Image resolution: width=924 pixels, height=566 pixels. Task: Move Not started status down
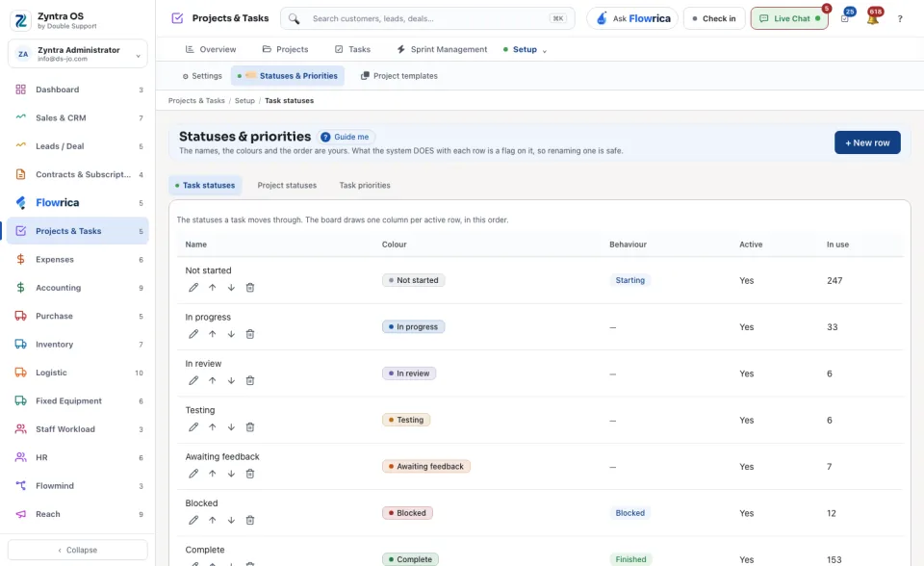pos(231,288)
